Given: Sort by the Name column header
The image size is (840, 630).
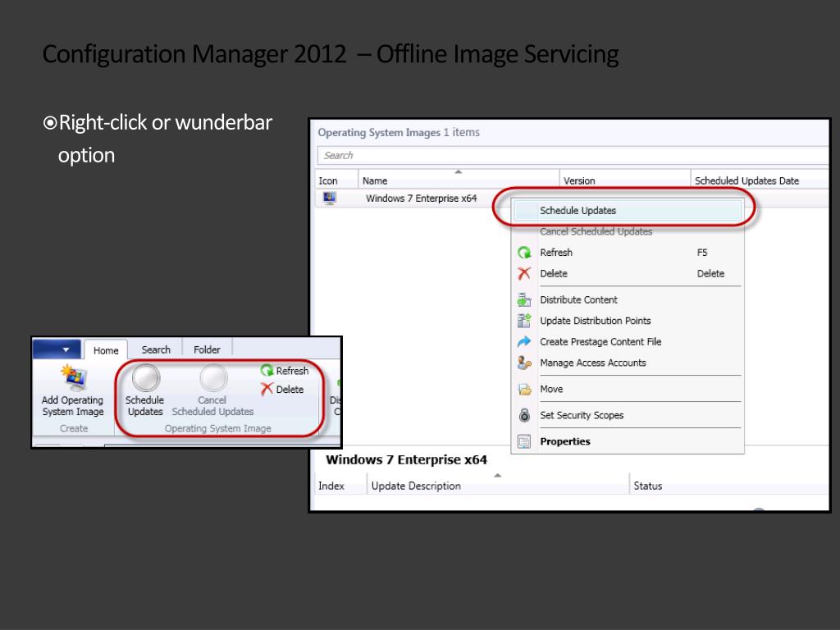Looking at the screenshot, I should 458,180.
